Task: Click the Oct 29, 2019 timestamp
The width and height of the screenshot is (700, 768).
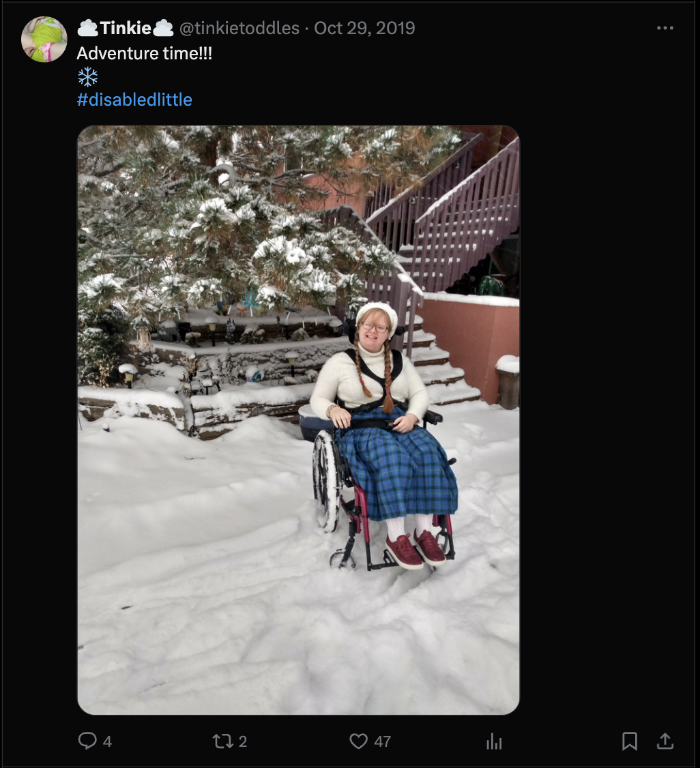Action: [x=364, y=28]
